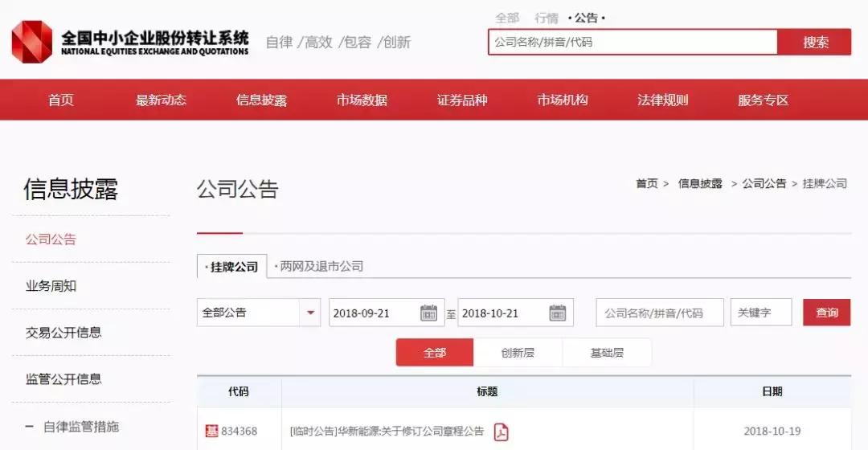Click the 公司公告 breadcrumb link
Viewport: 868px width, 450px height.
pos(764,184)
